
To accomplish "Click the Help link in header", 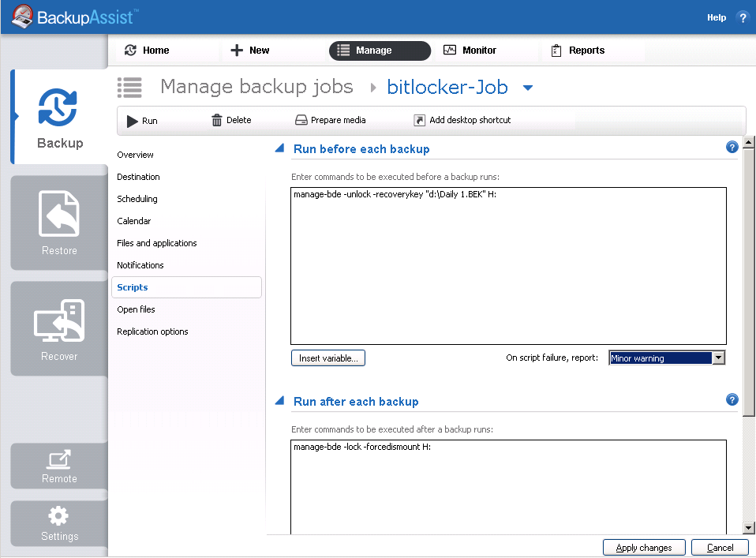I will [717, 17].
